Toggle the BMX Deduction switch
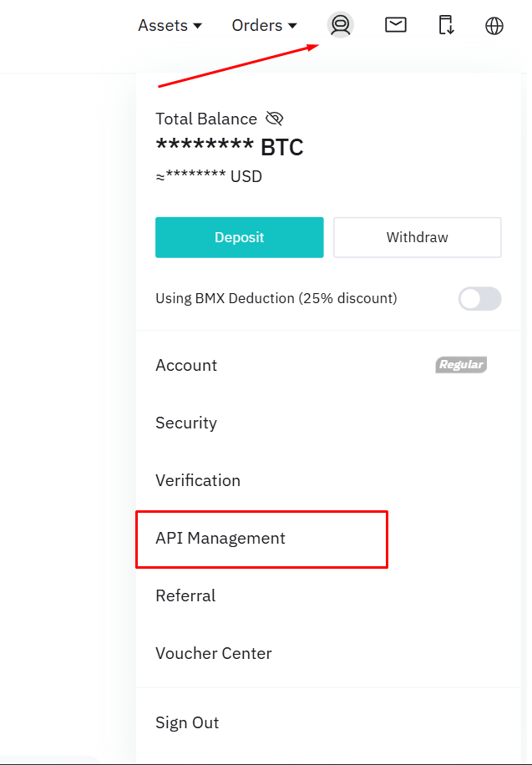This screenshot has height=765, width=532. pyautogui.click(x=479, y=298)
